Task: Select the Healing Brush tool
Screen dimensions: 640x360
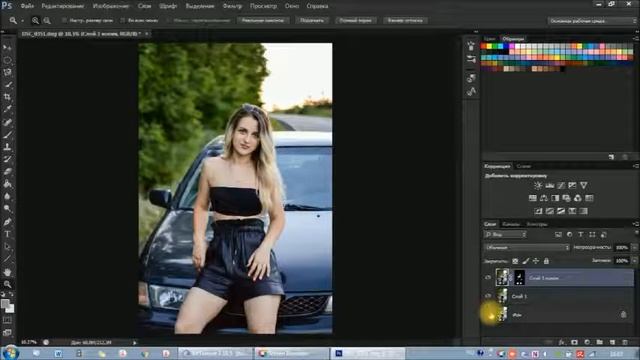Action: coord(7,122)
